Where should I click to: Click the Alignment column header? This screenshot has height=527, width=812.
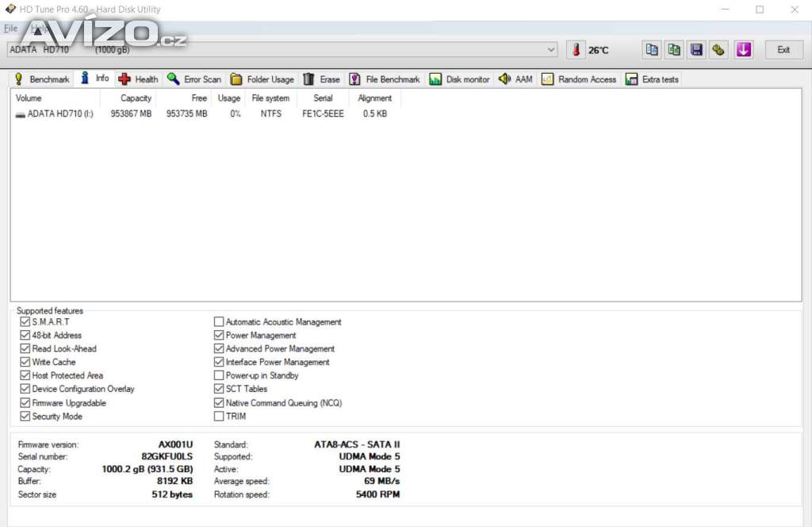pyautogui.click(x=375, y=98)
